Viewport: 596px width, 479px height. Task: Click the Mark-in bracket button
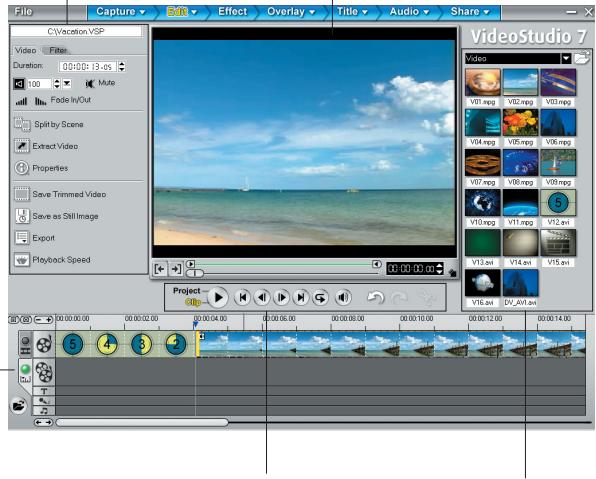(x=160, y=269)
